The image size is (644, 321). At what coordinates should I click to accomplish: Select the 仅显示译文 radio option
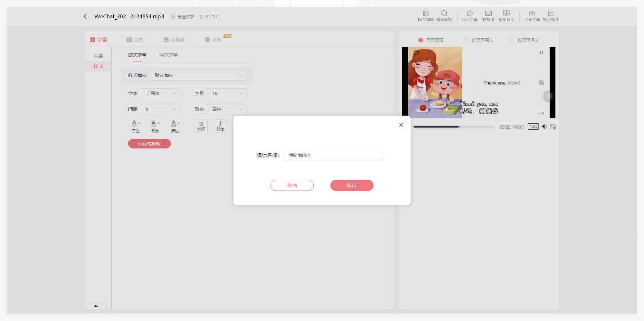click(x=512, y=40)
